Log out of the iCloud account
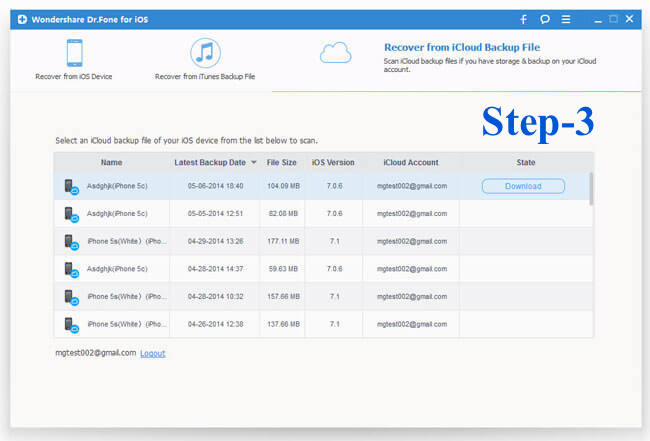The width and height of the screenshot is (650, 441). click(153, 353)
